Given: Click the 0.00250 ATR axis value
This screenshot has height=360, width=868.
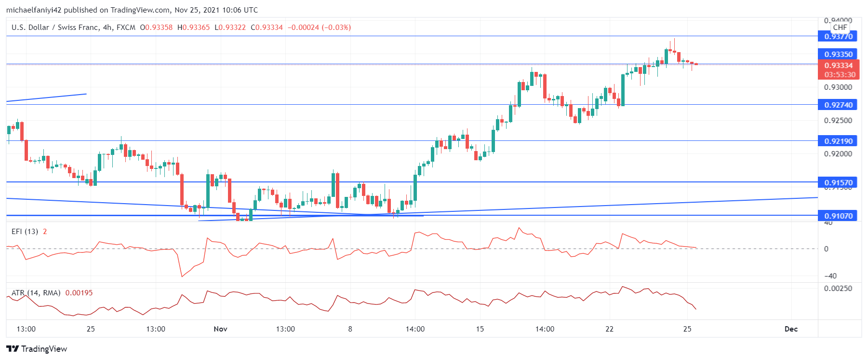Looking at the screenshot, I should [838, 289].
